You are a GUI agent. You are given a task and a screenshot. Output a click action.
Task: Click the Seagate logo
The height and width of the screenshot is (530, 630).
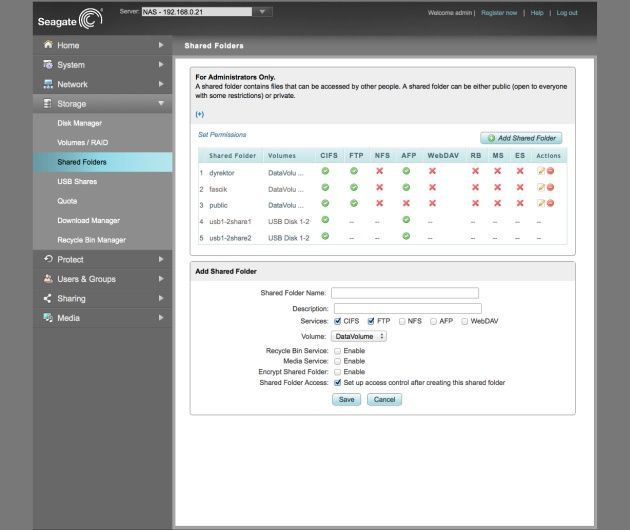click(x=70, y=19)
